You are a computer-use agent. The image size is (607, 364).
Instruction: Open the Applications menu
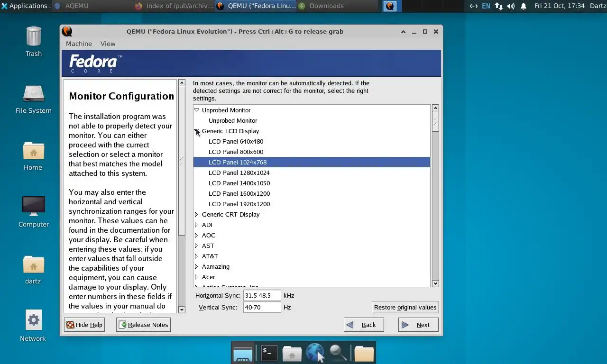[x=25, y=6]
